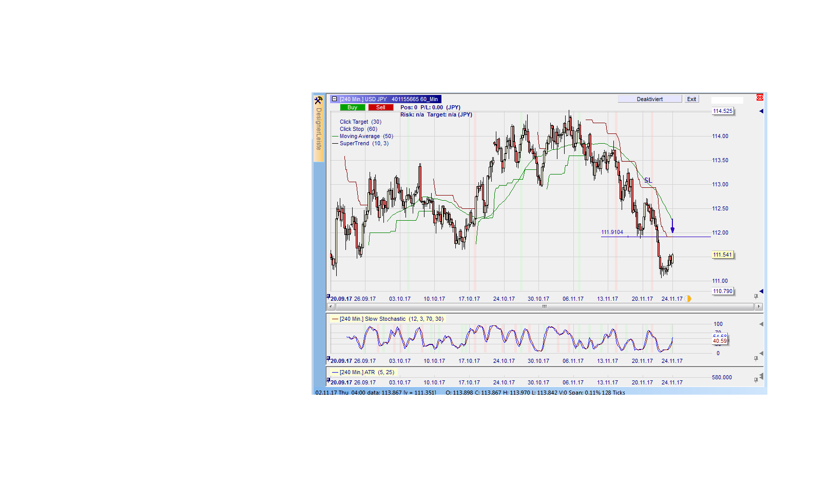Click the collapse triangle beside the 114.525 price scale
Image resolution: width=830 pixels, height=504 pixels.
tap(761, 110)
